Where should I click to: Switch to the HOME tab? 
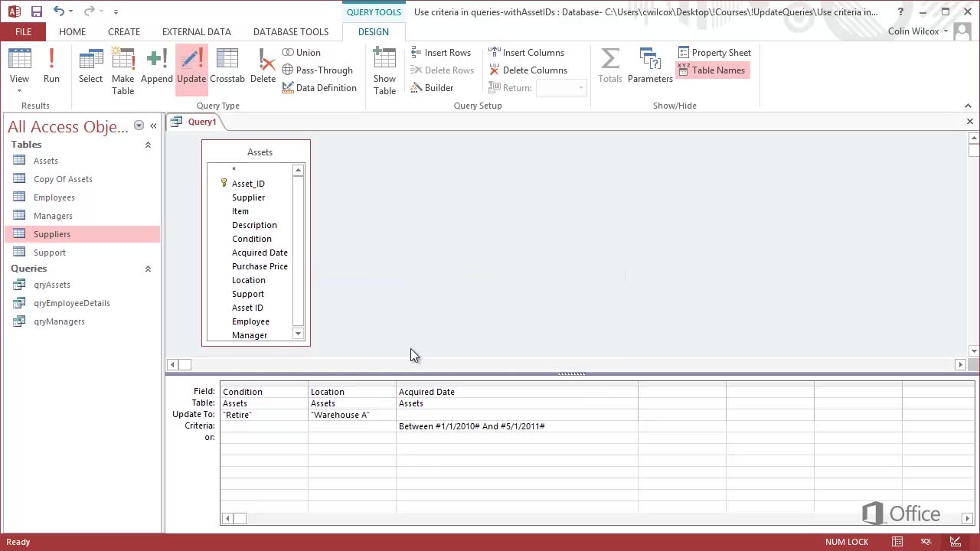click(x=72, y=31)
